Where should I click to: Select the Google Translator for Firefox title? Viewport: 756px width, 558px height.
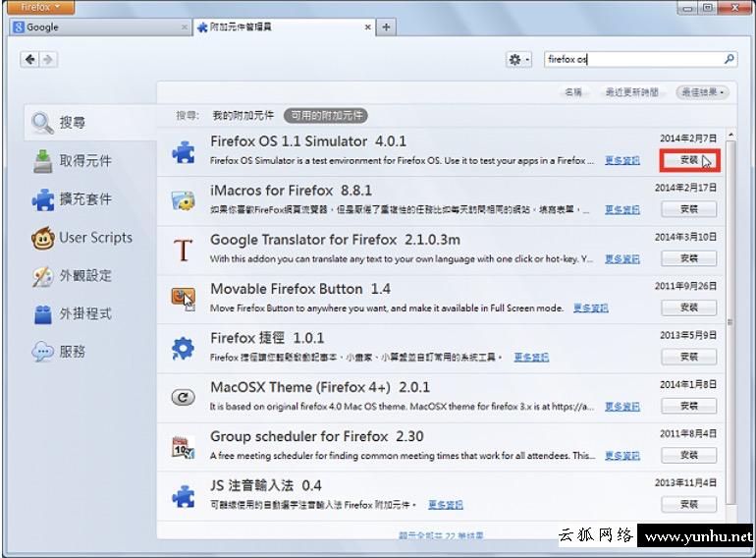click(x=335, y=240)
